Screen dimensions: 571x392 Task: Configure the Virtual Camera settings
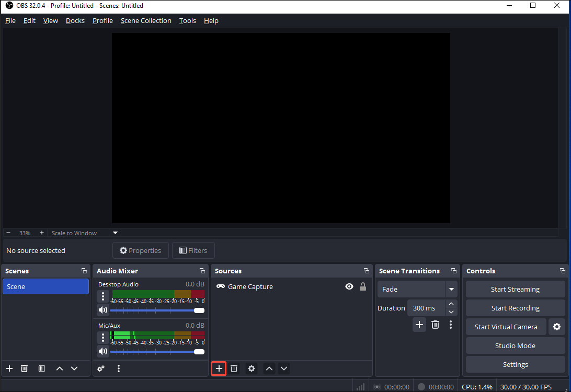557,327
